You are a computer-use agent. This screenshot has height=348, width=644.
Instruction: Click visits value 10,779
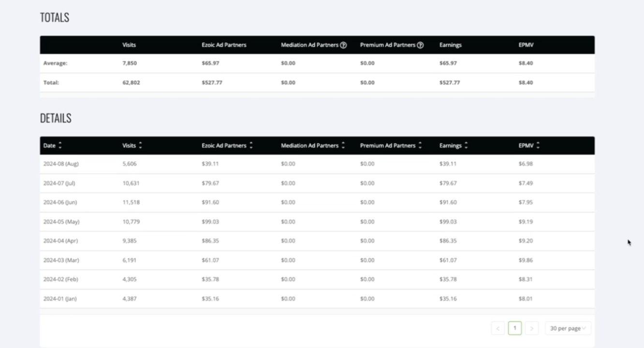coord(131,222)
